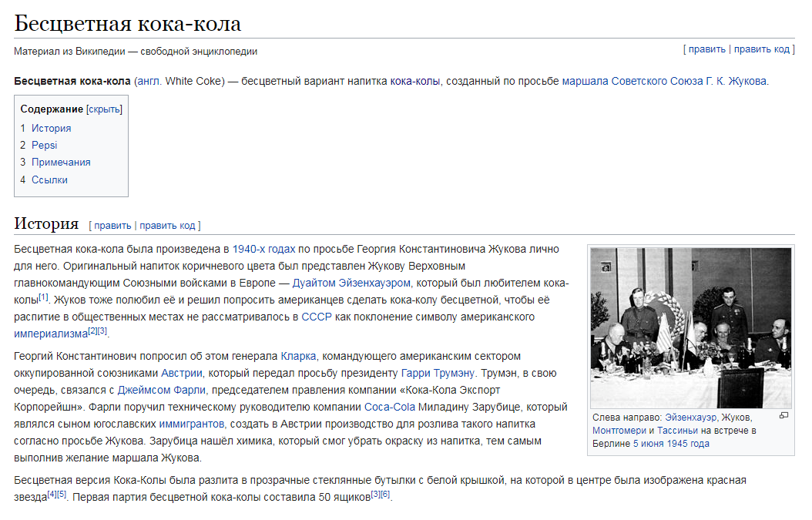Click 'Материал из Википедии — свободной энциклопедии' tagline
This screenshot has height=520, width=812.
point(136,52)
